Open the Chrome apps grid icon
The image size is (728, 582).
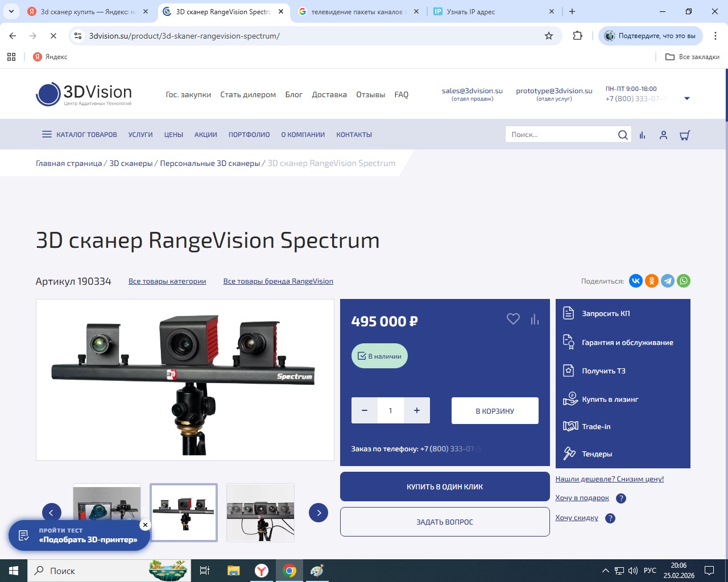(x=11, y=57)
